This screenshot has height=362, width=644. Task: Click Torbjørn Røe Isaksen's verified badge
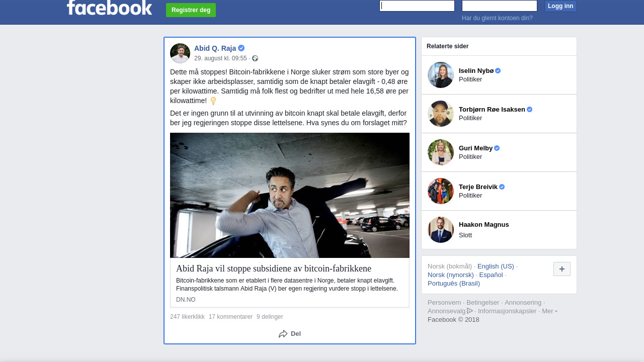(x=530, y=110)
